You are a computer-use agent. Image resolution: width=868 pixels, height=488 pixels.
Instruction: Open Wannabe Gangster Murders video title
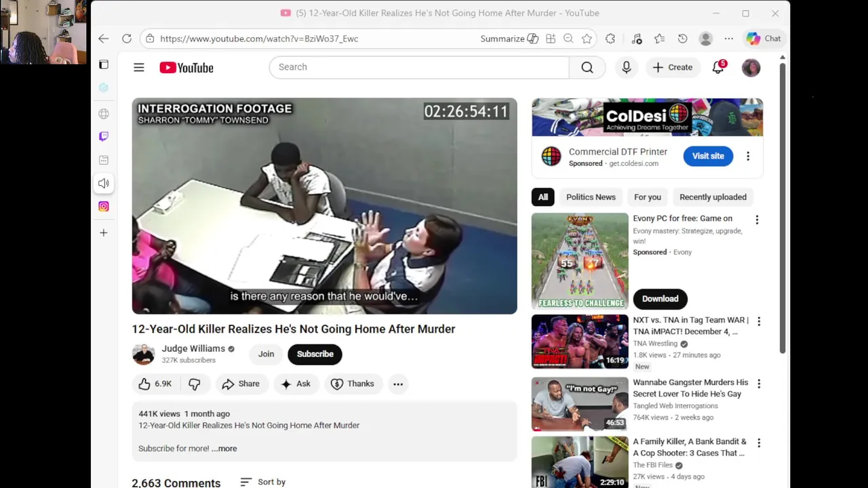pyautogui.click(x=690, y=388)
